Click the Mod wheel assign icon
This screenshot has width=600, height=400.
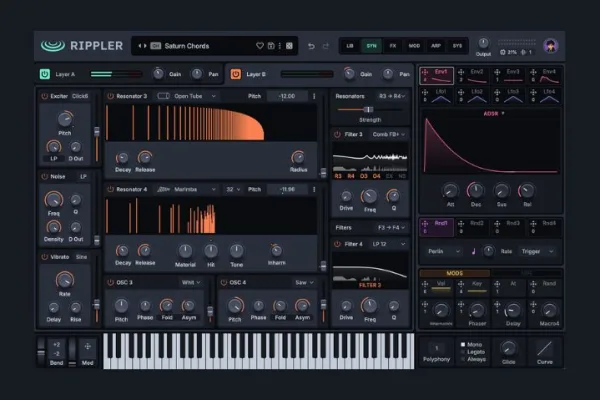(88, 346)
